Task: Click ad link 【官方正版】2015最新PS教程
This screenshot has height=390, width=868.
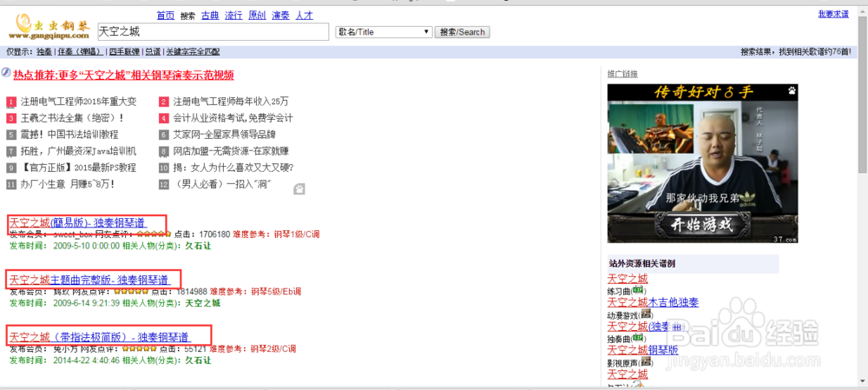Action: (79, 169)
